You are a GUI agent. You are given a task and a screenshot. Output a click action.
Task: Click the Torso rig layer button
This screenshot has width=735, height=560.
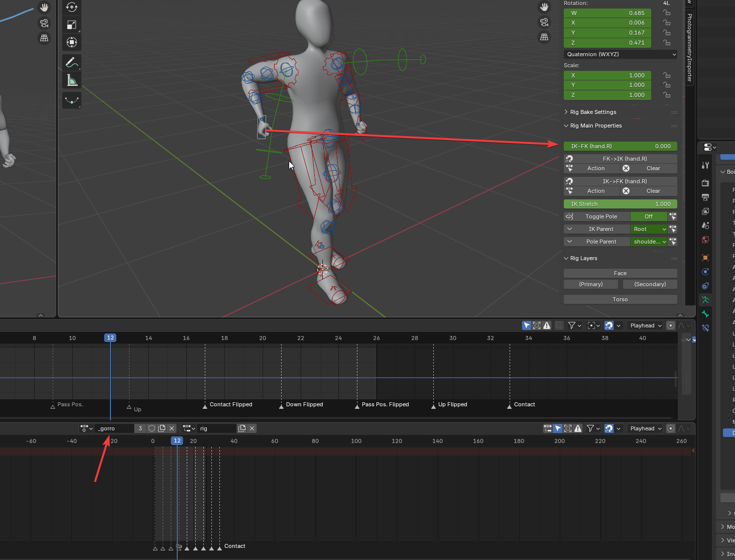point(620,299)
